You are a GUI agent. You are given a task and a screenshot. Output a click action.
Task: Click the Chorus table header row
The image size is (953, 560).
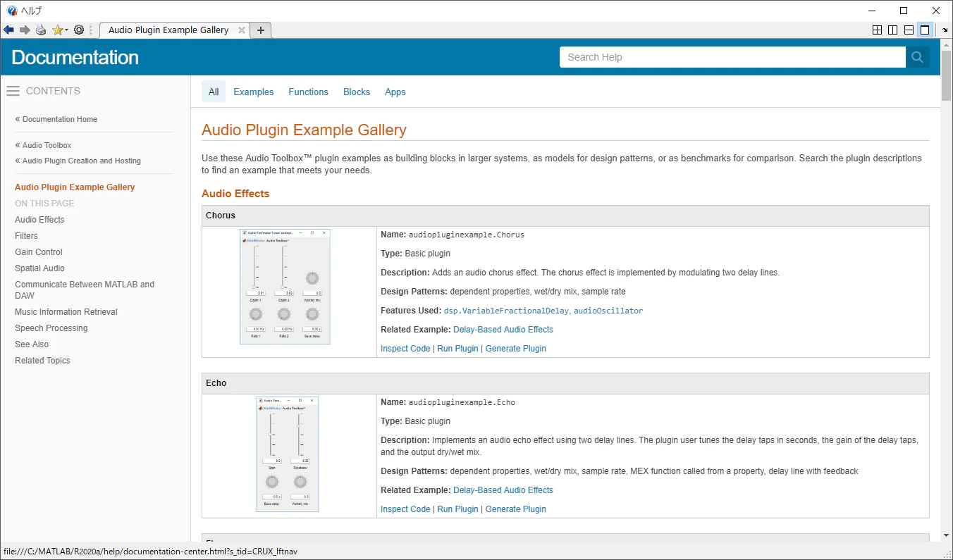point(565,216)
